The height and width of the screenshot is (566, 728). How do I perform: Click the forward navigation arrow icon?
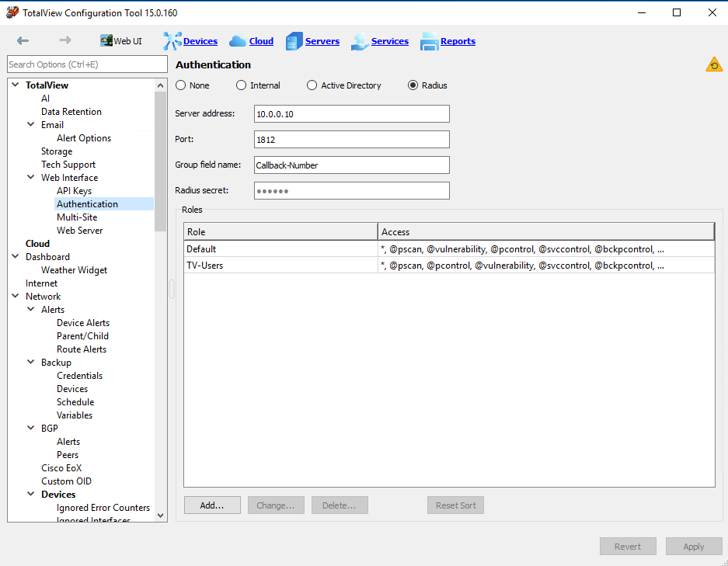tap(65, 40)
